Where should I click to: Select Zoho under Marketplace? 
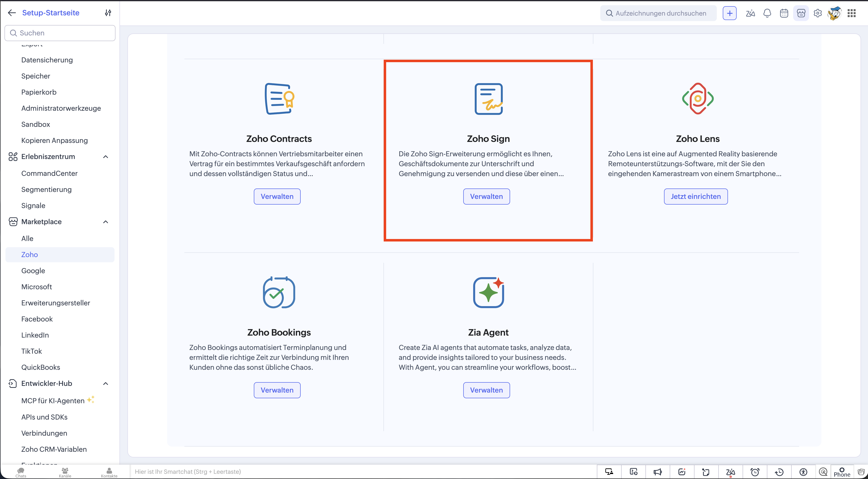click(x=60, y=254)
